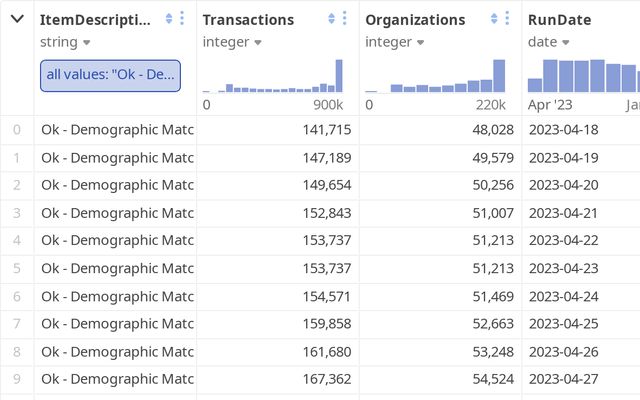Image resolution: width=640 pixels, height=400 pixels.
Task: Click tallest bar in Organizations histogram
Action: coord(499,77)
